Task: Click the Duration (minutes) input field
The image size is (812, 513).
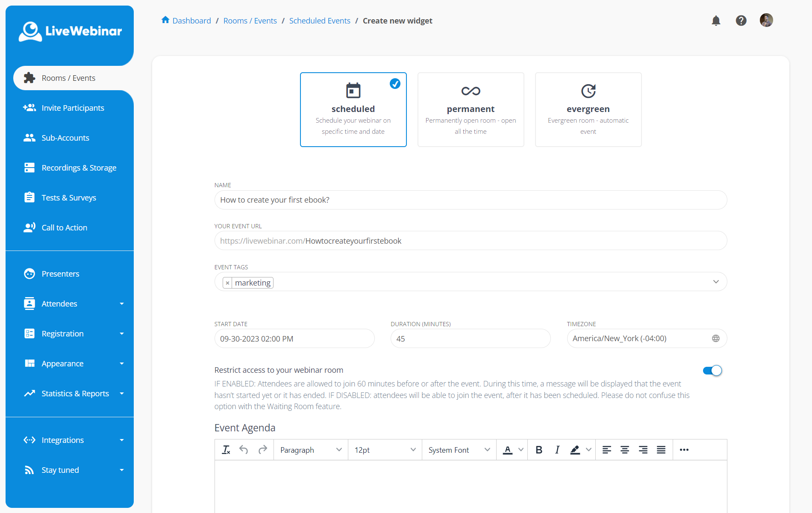Action: [x=470, y=339]
